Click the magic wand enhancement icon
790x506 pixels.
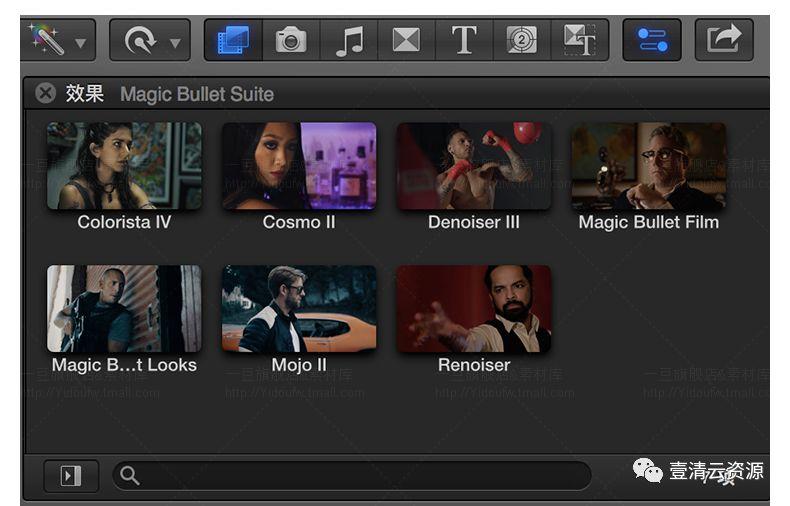pos(47,39)
